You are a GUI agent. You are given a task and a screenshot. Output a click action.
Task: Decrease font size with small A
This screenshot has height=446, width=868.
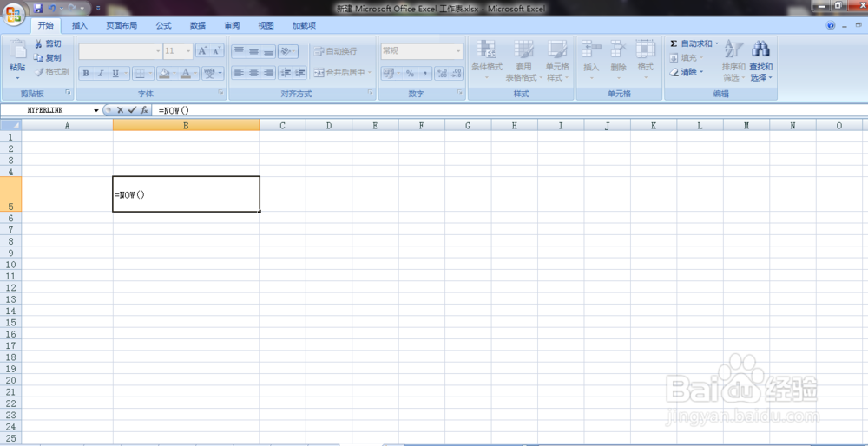(216, 51)
